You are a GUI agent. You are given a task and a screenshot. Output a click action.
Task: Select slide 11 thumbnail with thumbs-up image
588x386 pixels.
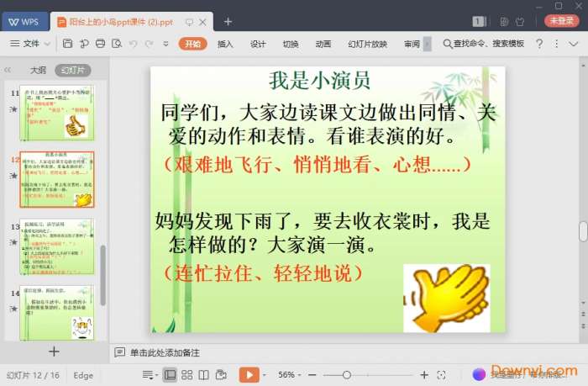click(57, 113)
